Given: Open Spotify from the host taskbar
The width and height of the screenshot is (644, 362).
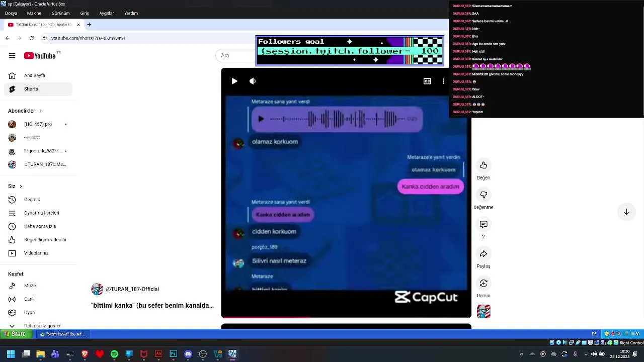Looking at the screenshot, I should click(x=114, y=354).
